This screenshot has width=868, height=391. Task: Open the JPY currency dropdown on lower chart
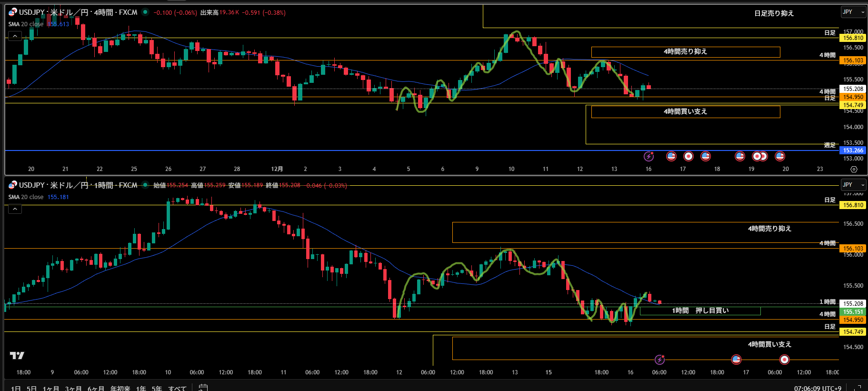[x=853, y=185]
